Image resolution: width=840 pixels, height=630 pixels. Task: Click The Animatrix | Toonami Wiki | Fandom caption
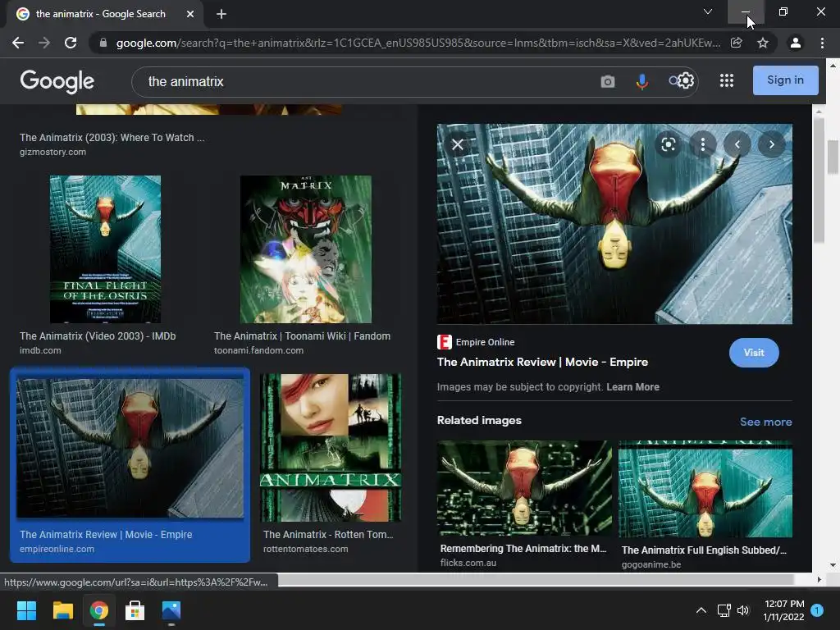(302, 336)
